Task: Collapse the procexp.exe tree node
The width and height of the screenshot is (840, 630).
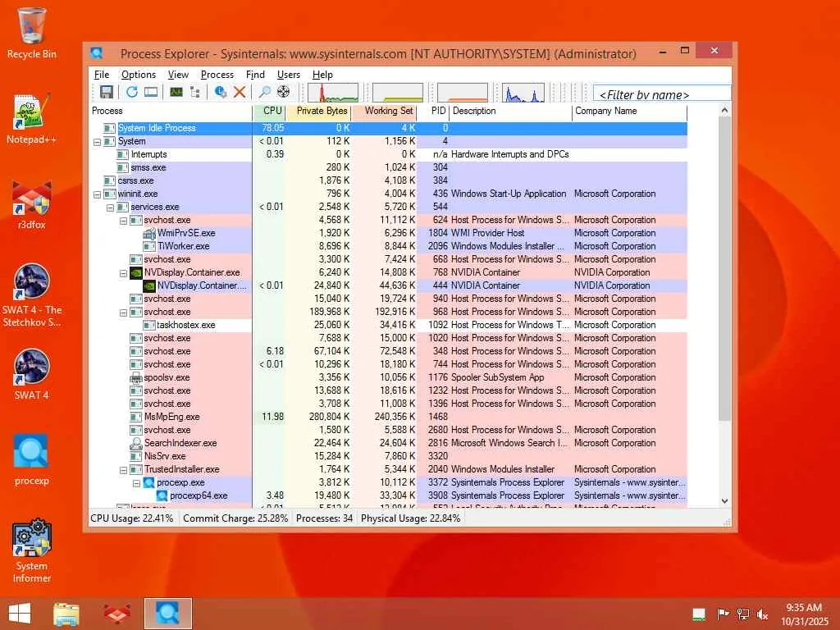Action: [136, 483]
